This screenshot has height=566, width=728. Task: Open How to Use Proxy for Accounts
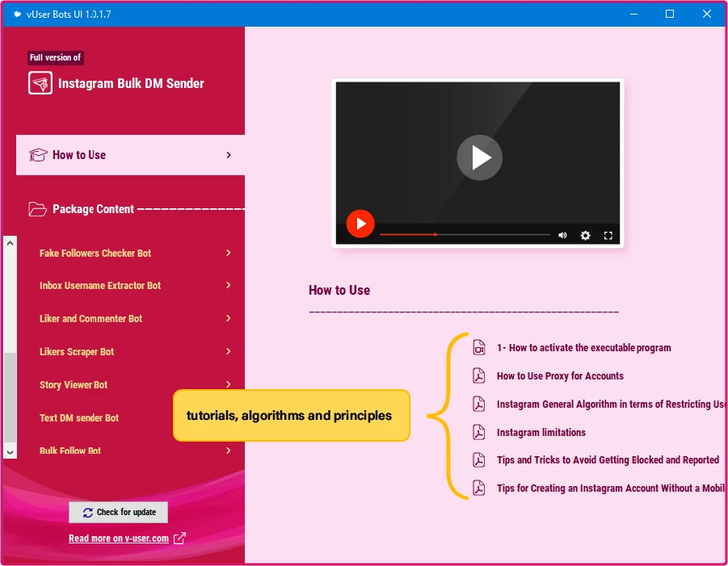tap(560, 376)
